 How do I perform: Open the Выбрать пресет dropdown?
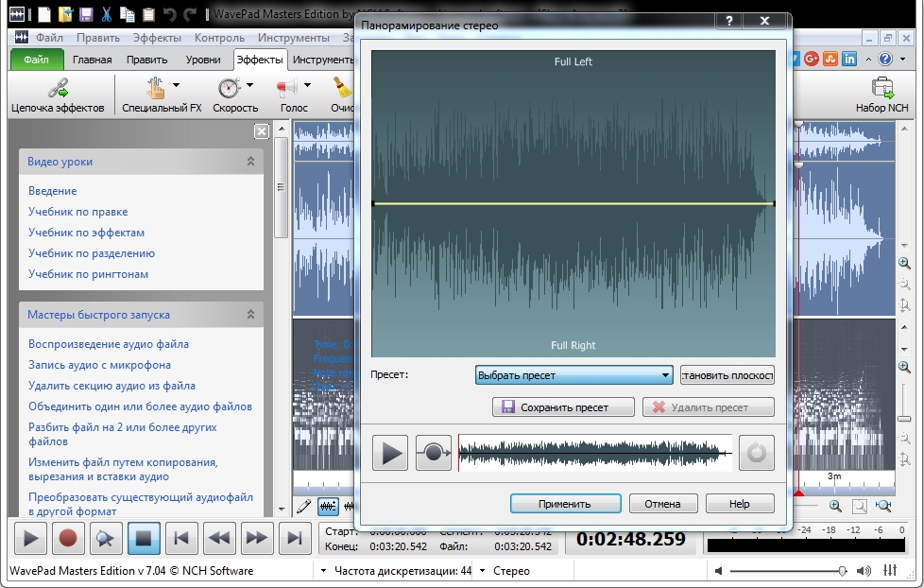coord(574,375)
